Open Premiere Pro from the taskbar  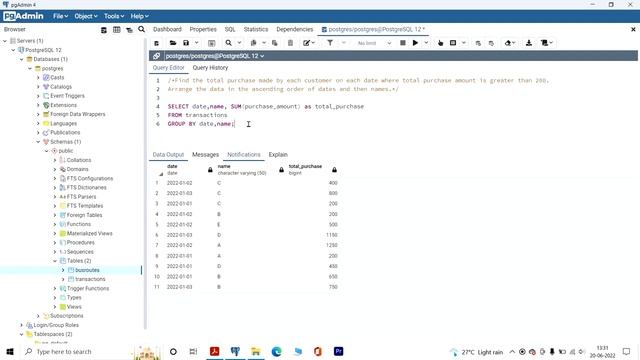click(338, 351)
